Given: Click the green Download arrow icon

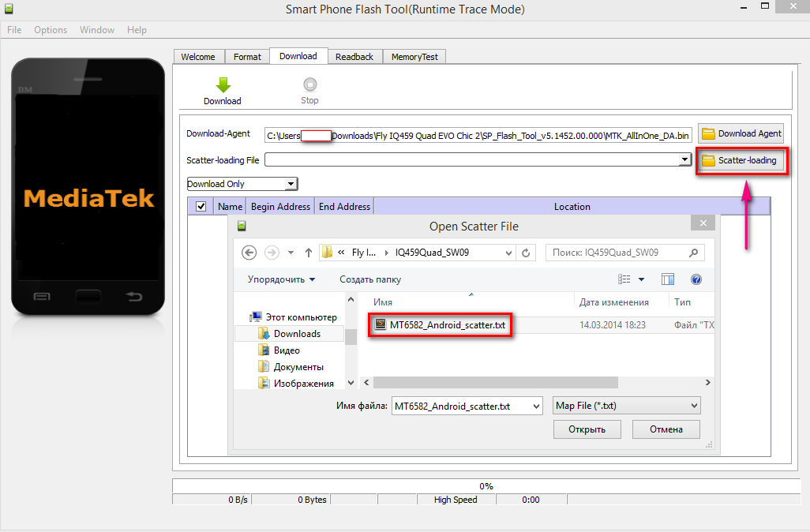Looking at the screenshot, I should pyautogui.click(x=223, y=85).
